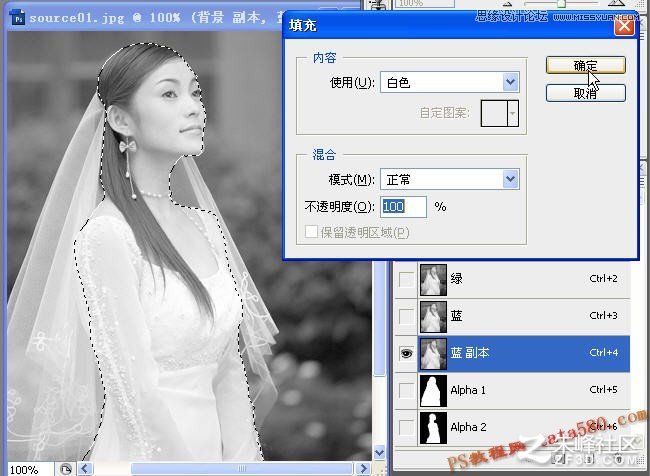
Task: Click the PS icon in the source01.jpg title bar
Action: 17,18
